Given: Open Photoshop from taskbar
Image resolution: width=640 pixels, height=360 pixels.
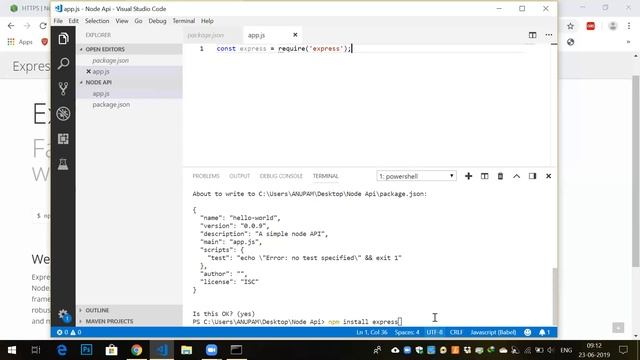Looking at the screenshot, I should (87, 350).
